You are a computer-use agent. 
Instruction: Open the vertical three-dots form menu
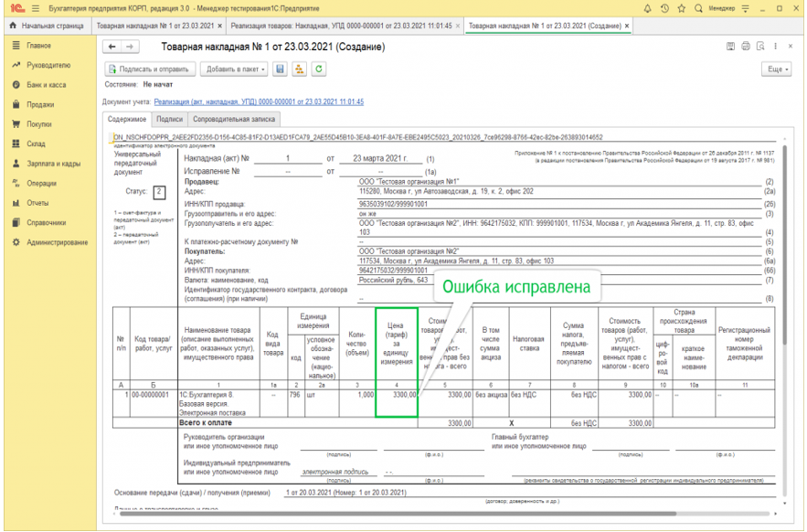click(x=776, y=47)
